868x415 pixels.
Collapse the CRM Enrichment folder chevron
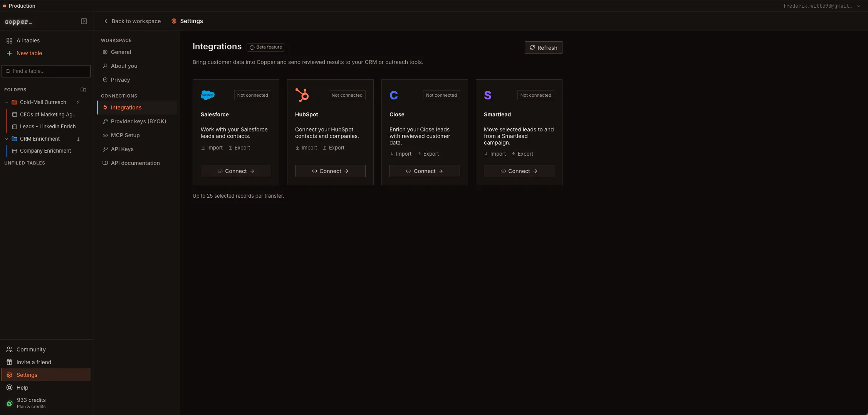pos(7,139)
